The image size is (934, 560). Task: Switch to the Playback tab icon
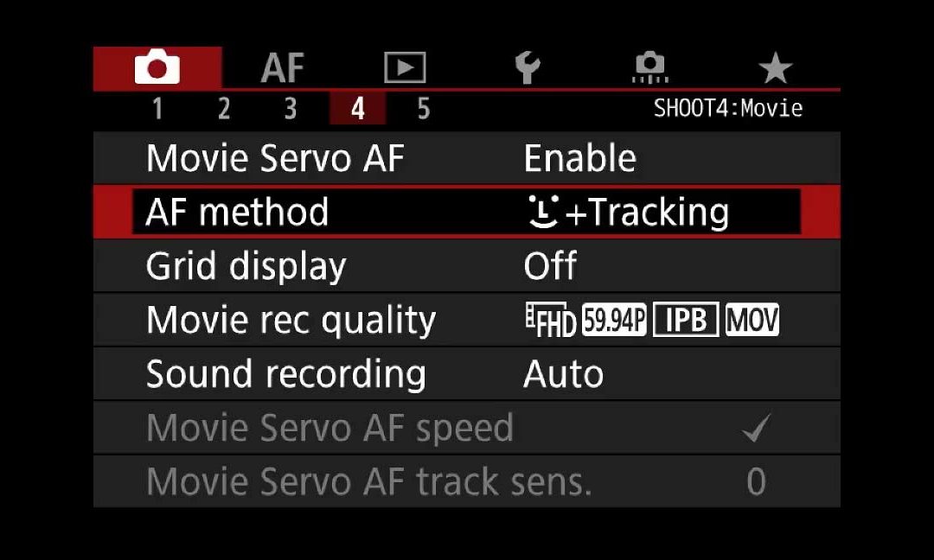405,68
